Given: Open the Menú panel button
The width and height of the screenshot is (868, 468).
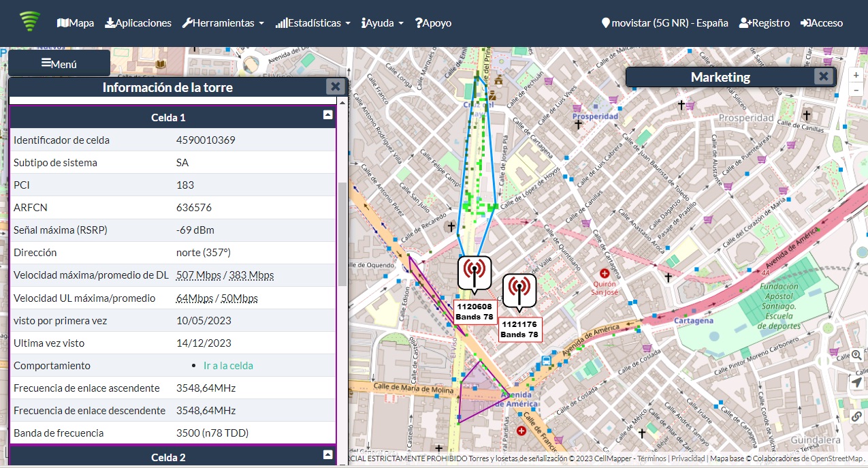Looking at the screenshot, I should tap(59, 63).
